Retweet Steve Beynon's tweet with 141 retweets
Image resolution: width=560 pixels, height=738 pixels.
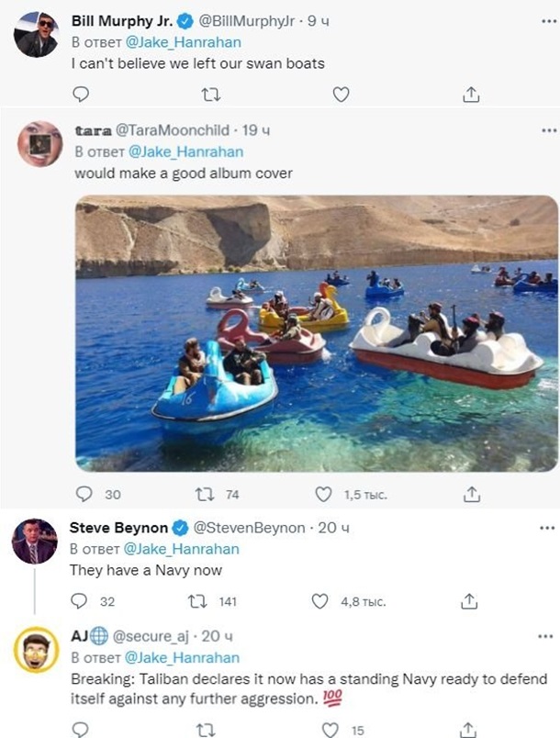click(196, 602)
